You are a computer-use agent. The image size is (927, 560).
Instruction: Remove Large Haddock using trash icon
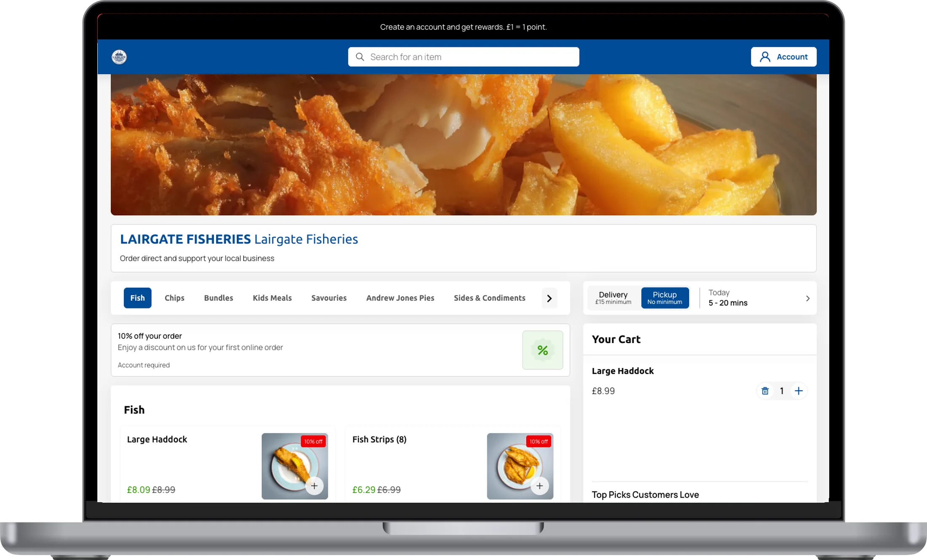click(x=765, y=391)
